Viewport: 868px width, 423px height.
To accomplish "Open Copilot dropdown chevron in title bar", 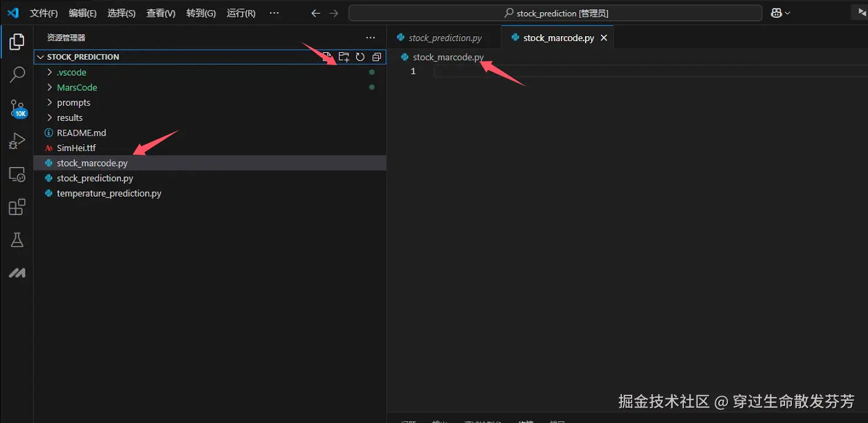I will [x=788, y=13].
